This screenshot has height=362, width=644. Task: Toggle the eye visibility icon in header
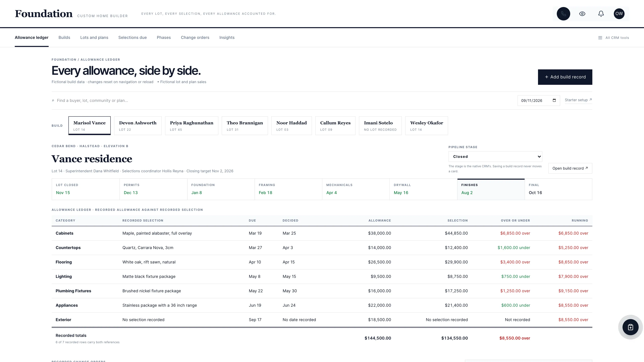[582, 14]
